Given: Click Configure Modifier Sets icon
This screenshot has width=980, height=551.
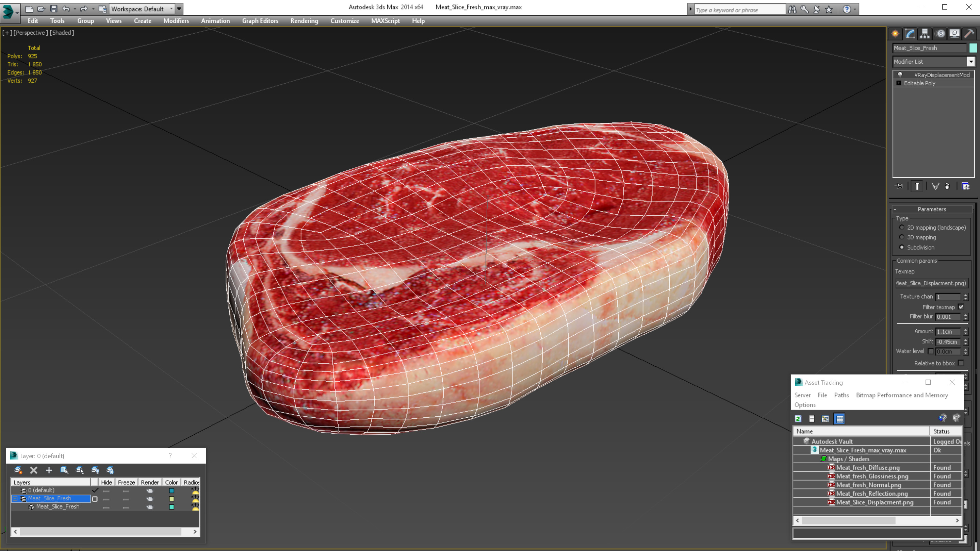Looking at the screenshot, I should point(966,186).
